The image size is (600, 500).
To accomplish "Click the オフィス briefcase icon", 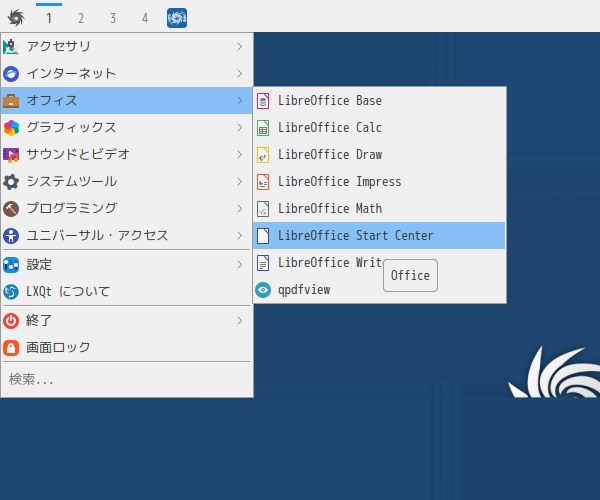I will [x=11, y=101].
